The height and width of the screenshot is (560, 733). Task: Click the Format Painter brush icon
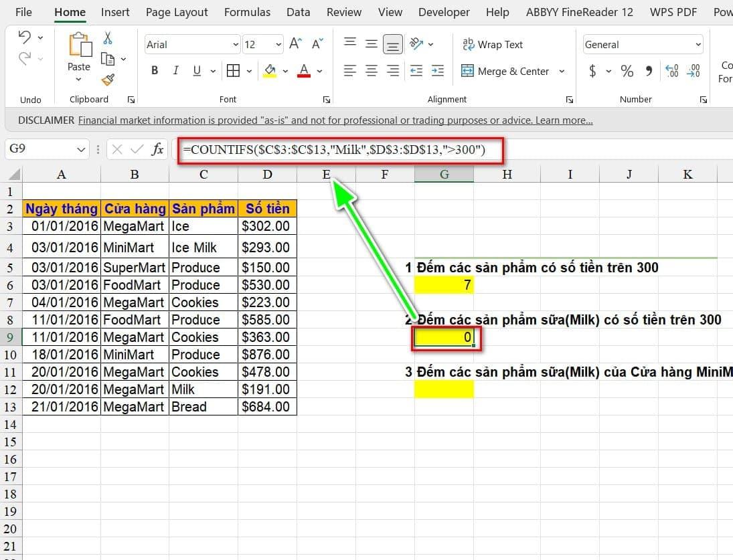[108, 80]
